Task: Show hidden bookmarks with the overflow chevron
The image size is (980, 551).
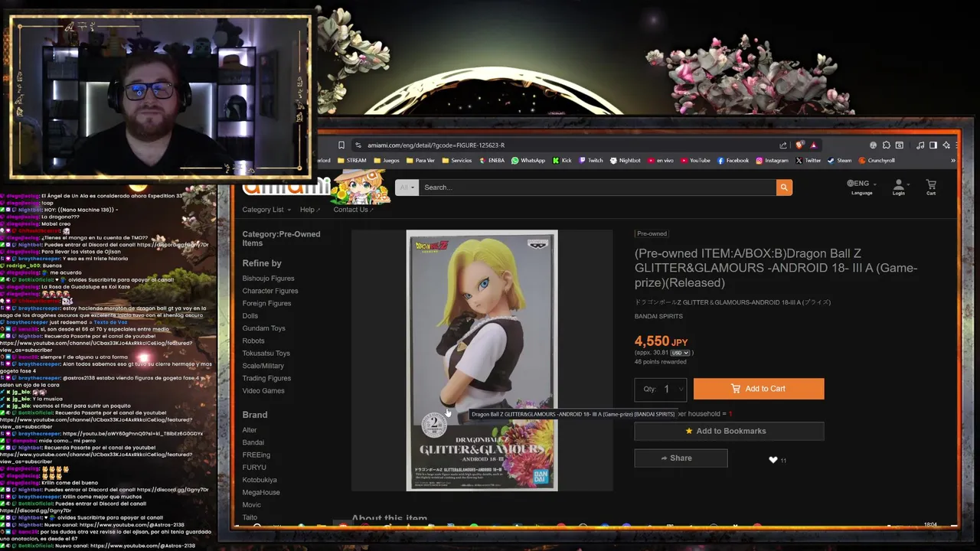Action: tap(953, 161)
